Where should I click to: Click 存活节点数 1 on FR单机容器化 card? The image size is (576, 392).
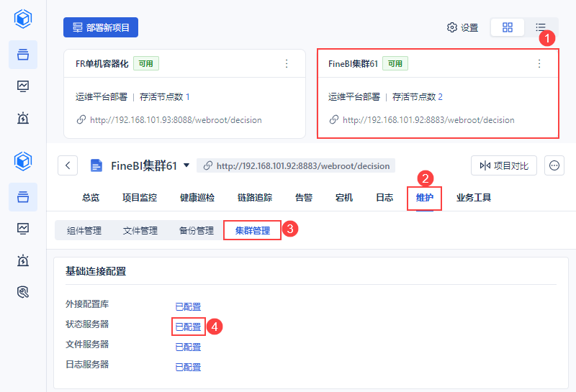165,97
